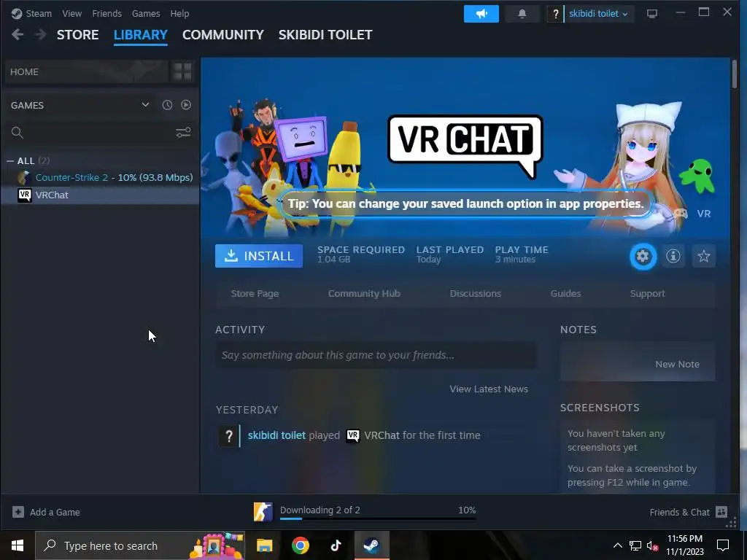This screenshot has width=747, height=560.
Task: Click the Steam taskbar icon
Action: point(371,545)
